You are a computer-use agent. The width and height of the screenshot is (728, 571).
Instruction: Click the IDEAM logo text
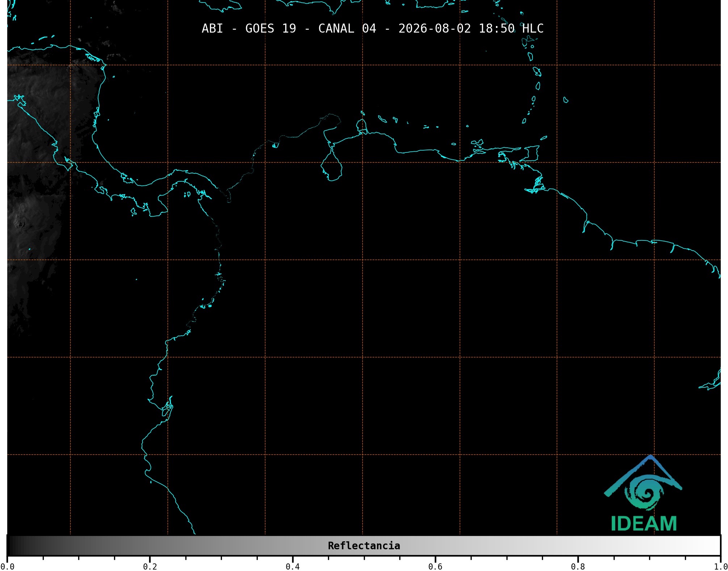click(x=644, y=524)
